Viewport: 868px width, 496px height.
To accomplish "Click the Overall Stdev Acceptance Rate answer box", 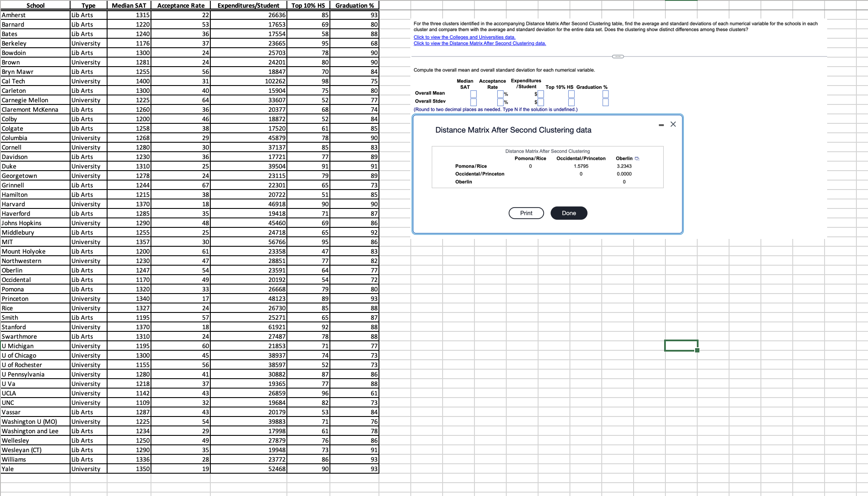I will coord(501,102).
